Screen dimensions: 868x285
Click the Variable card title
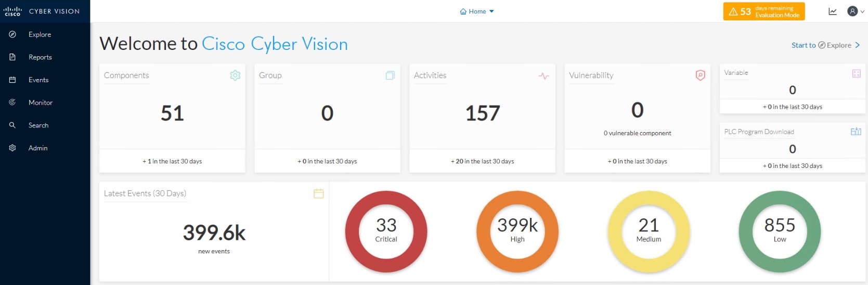(x=736, y=73)
